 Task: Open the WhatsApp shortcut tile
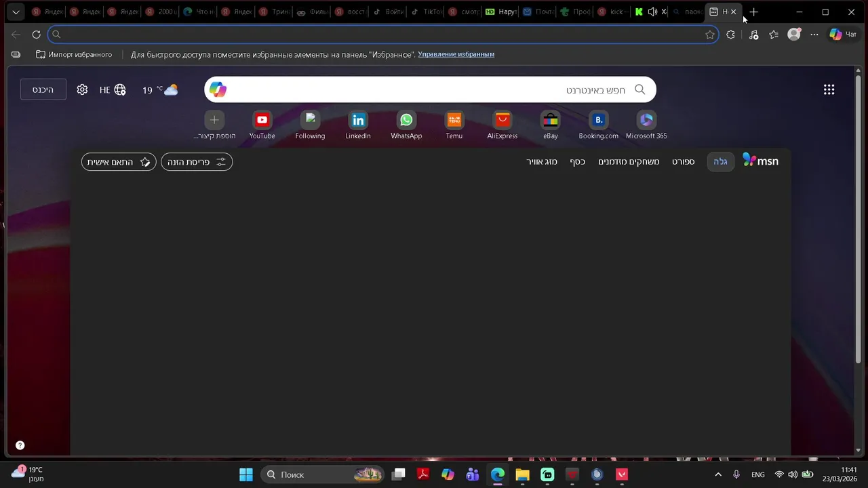pyautogui.click(x=406, y=126)
